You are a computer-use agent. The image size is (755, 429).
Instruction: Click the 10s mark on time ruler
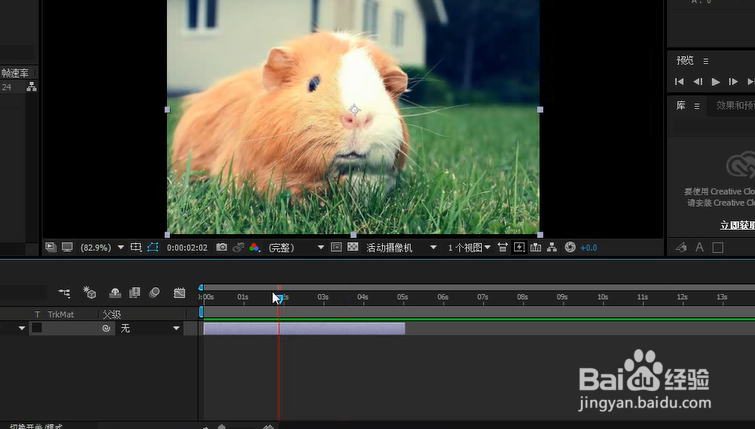[602, 298]
